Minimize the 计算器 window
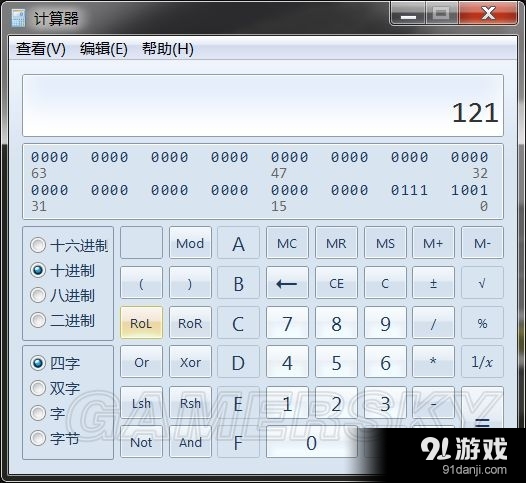The height and width of the screenshot is (483, 526). tap(408, 13)
